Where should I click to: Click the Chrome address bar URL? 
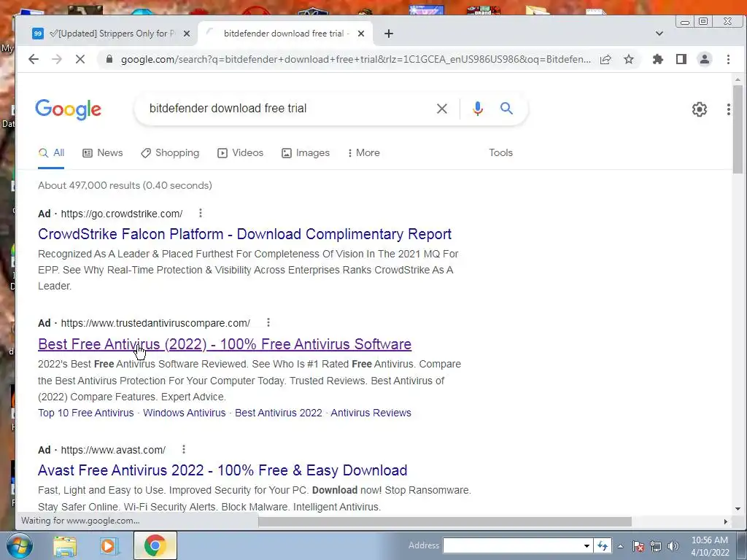pyautogui.click(x=355, y=59)
